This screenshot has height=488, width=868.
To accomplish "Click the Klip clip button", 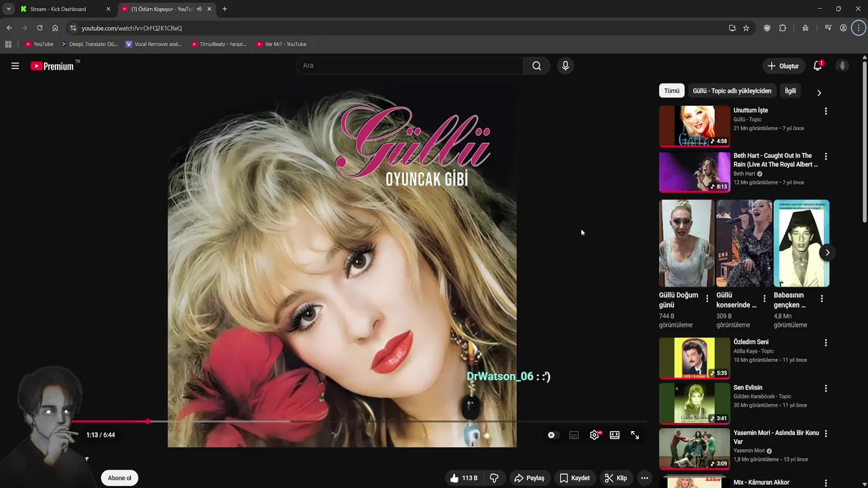I will click(x=616, y=478).
